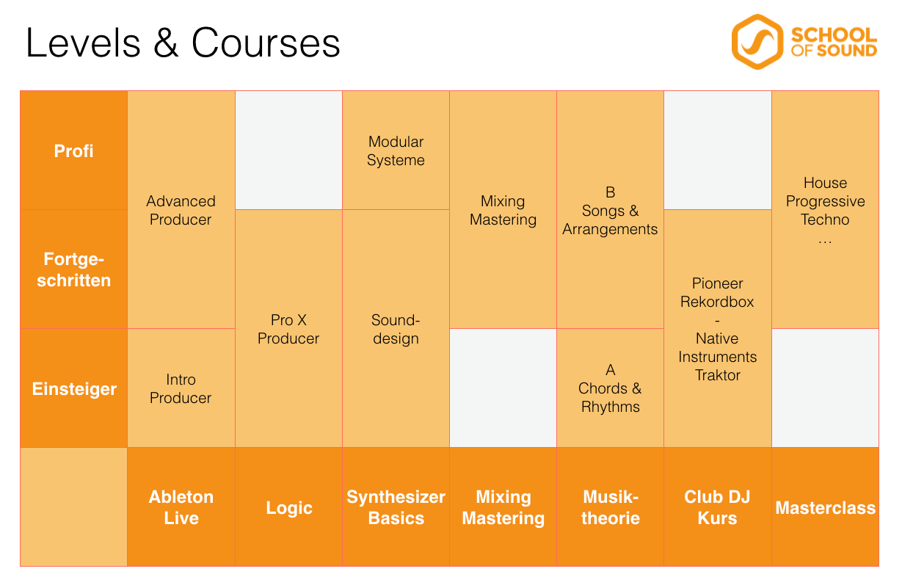Viewport: 902px width, 588px height.
Task: Click the Intro Producer course cell
Action: tap(181, 388)
